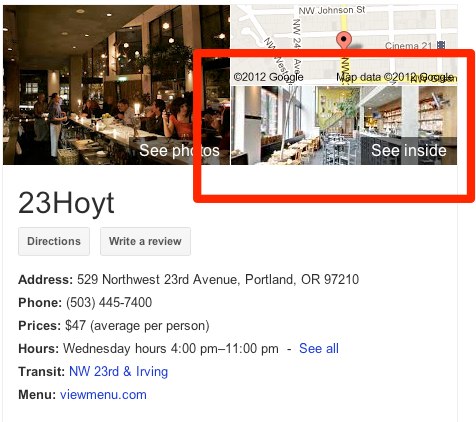This screenshot has width=476, height=422.
Task: Click the Write a review button
Action: [145, 241]
